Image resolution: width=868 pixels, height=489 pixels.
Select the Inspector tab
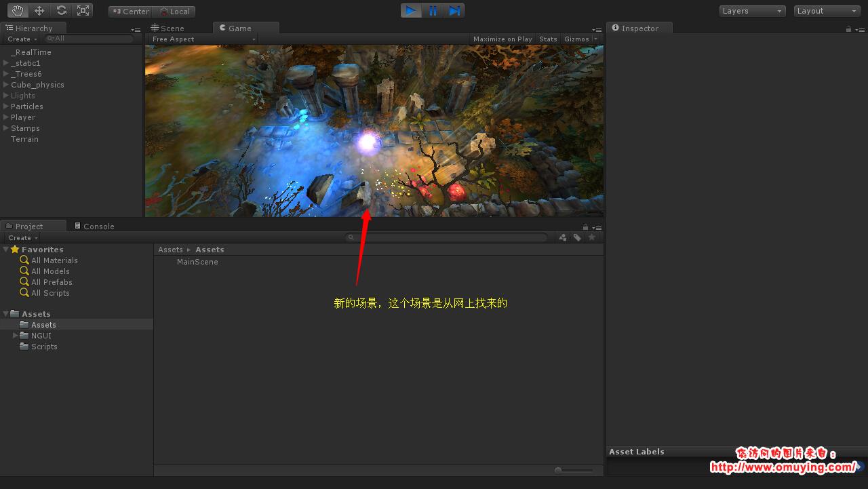click(639, 28)
